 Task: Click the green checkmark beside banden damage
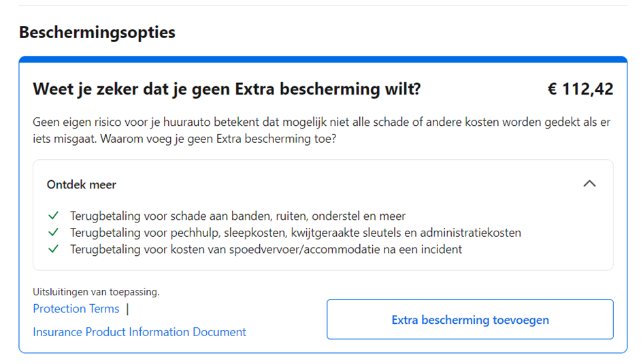pyautogui.click(x=54, y=216)
